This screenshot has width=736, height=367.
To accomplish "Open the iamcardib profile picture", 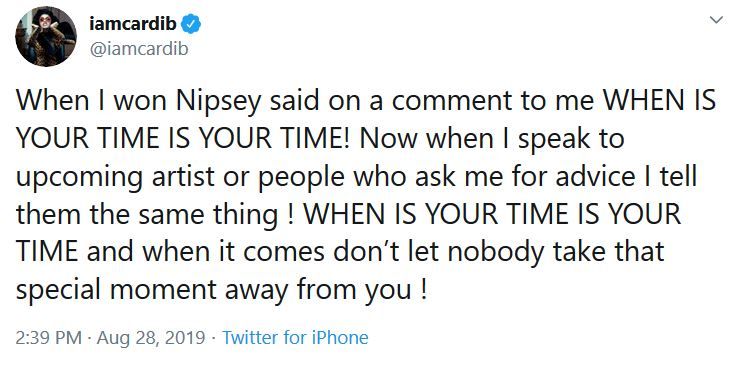I will tap(46, 37).
